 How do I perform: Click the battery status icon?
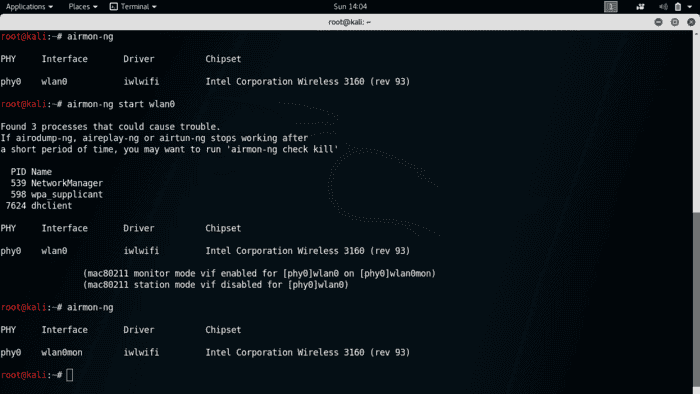(x=678, y=7)
